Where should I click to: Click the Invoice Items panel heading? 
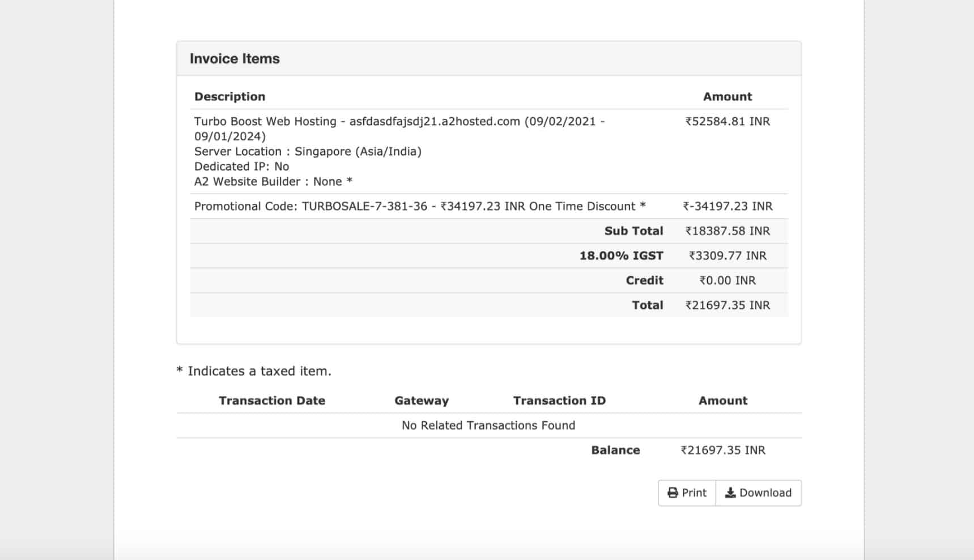[x=235, y=58]
